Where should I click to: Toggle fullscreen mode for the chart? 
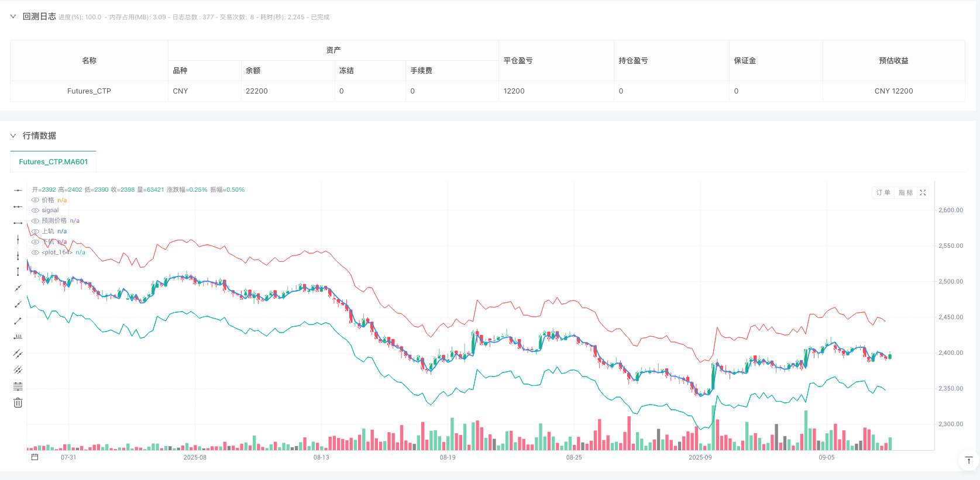(x=923, y=192)
